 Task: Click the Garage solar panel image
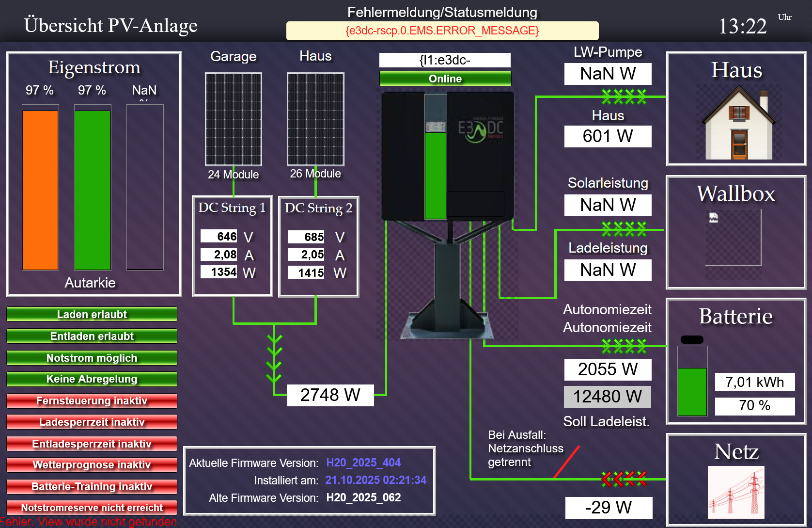pos(234,119)
